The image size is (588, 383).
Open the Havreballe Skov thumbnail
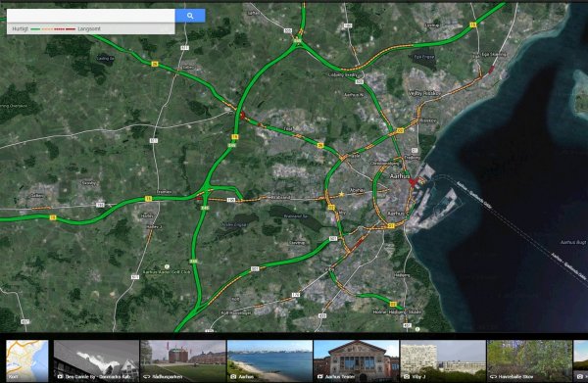[529, 360]
